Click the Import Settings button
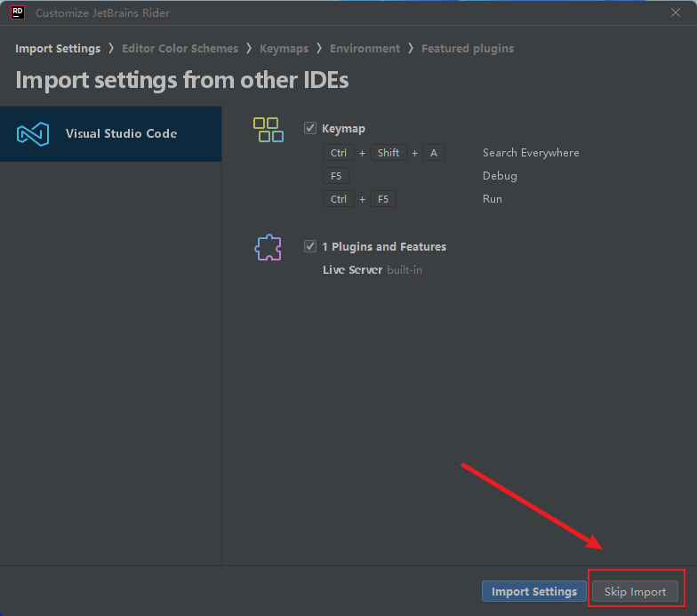This screenshot has width=697, height=616. tap(533, 592)
